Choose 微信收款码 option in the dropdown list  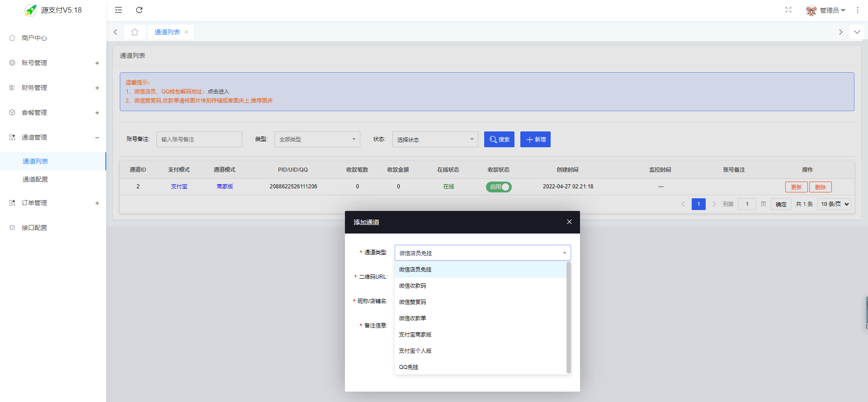point(481,286)
